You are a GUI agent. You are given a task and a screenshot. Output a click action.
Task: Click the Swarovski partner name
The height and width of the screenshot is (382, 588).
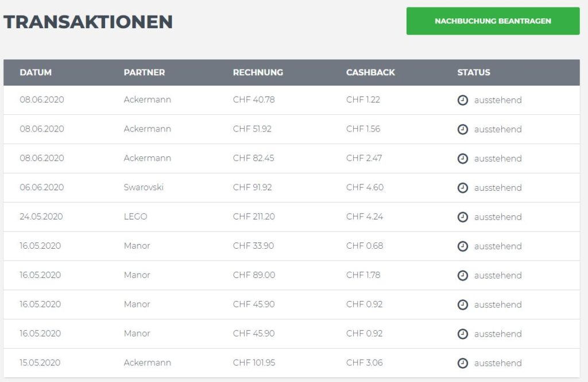coord(144,187)
